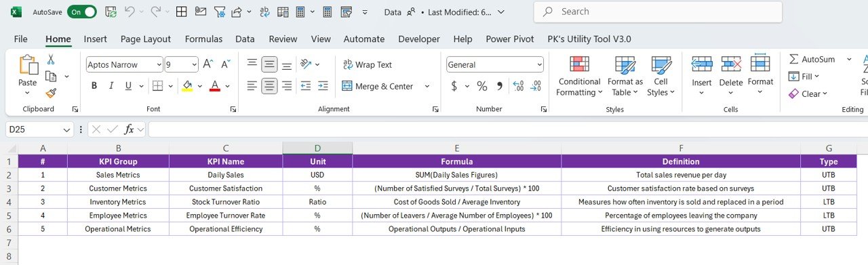The height and width of the screenshot is (265, 868).
Task: Click Decrease Decimal icon
Action: 536,86
